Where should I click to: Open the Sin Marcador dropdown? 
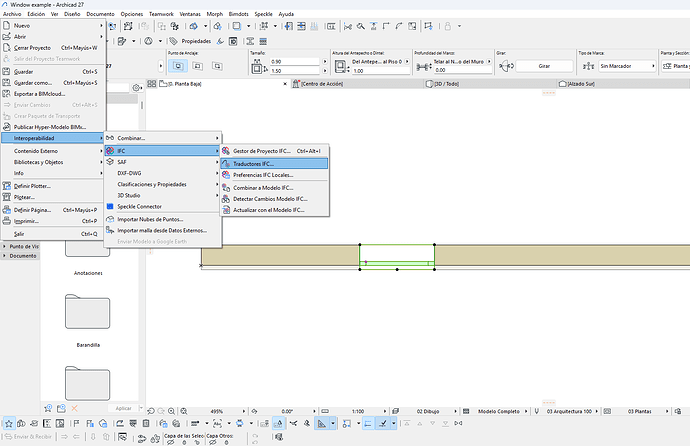[627, 66]
